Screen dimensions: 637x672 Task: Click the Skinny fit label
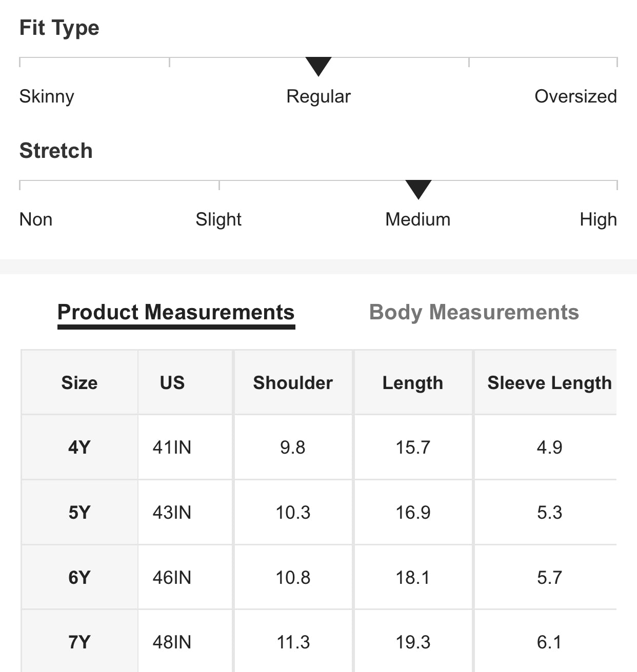coord(47,96)
